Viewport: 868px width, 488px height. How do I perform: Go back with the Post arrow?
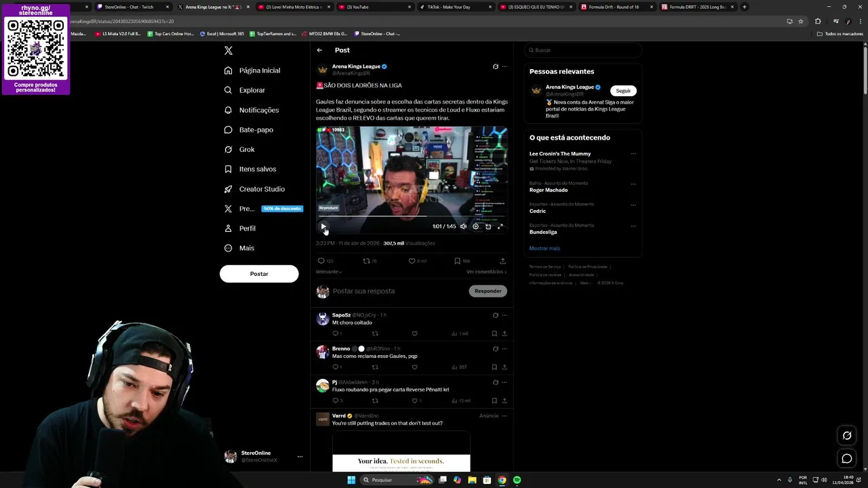(x=319, y=50)
